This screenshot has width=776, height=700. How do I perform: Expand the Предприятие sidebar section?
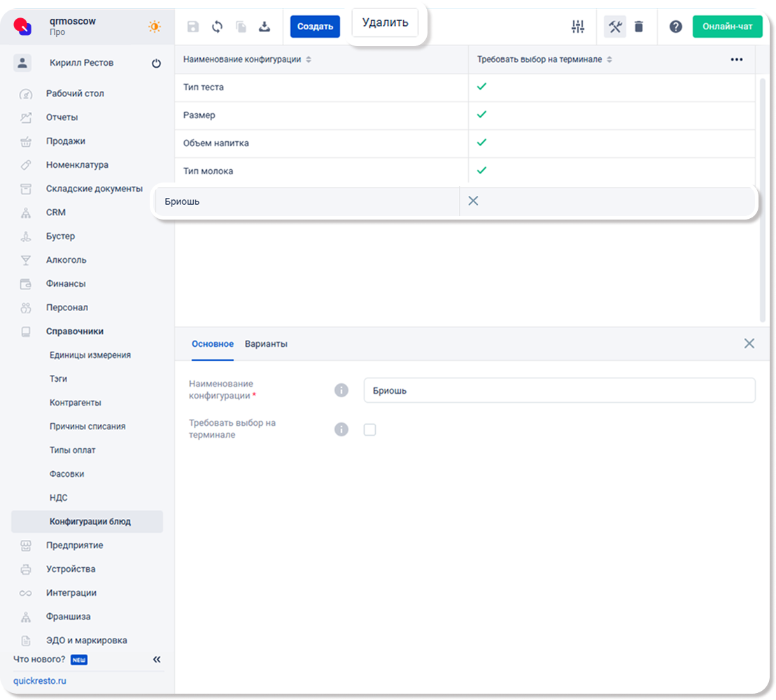(x=74, y=545)
